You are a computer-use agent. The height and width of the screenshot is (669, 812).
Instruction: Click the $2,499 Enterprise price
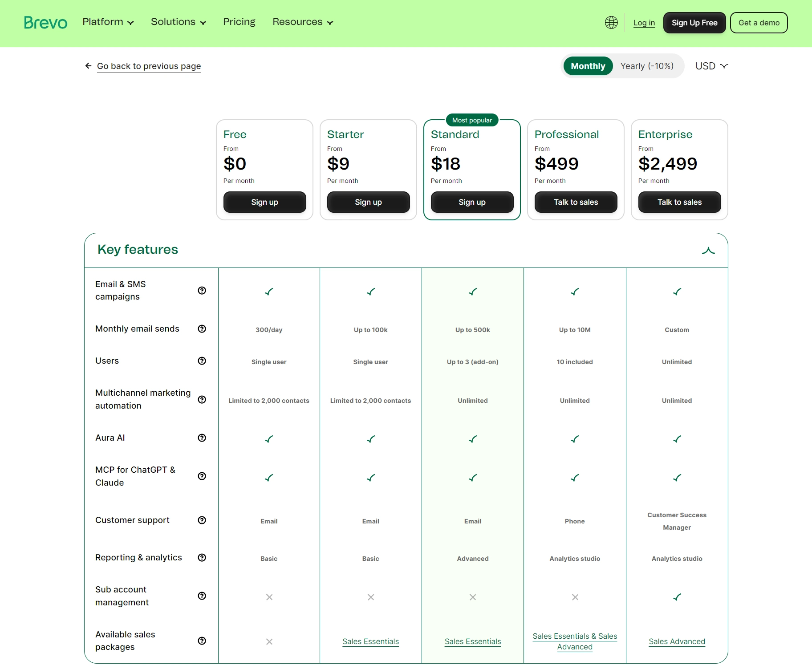pyautogui.click(x=667, y=164)
